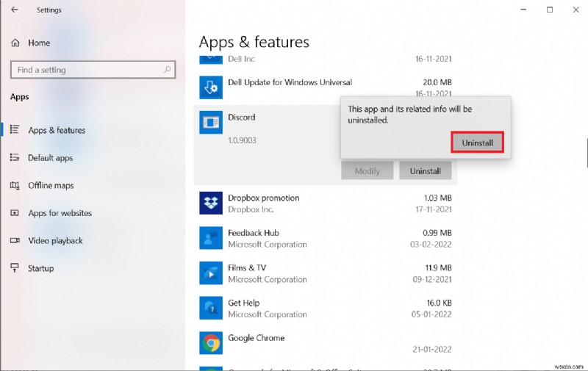Image resolution: width=588 pixels, height=371 pixels.
Task: Go back using the Settings back arrow
Action: (x=14, y=10)
